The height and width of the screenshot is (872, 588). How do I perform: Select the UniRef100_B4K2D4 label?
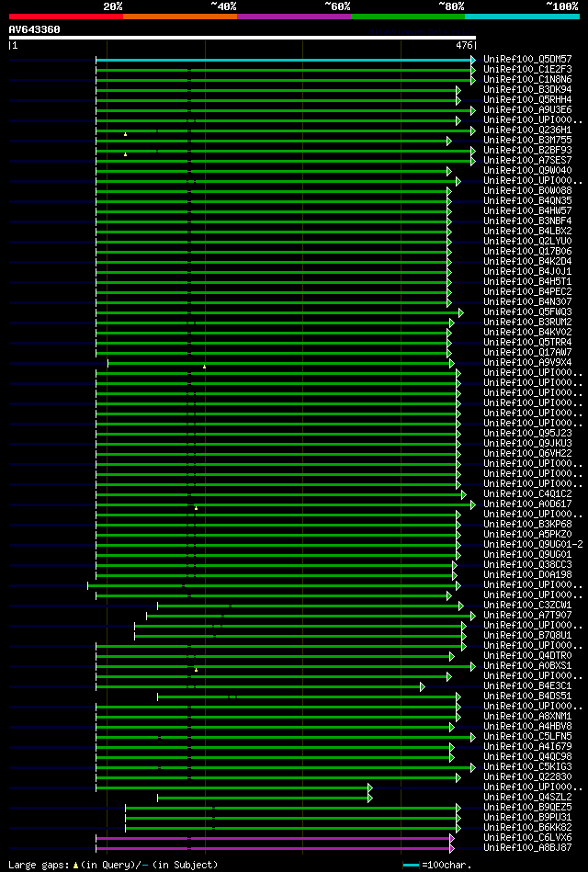tap(527, 261)
